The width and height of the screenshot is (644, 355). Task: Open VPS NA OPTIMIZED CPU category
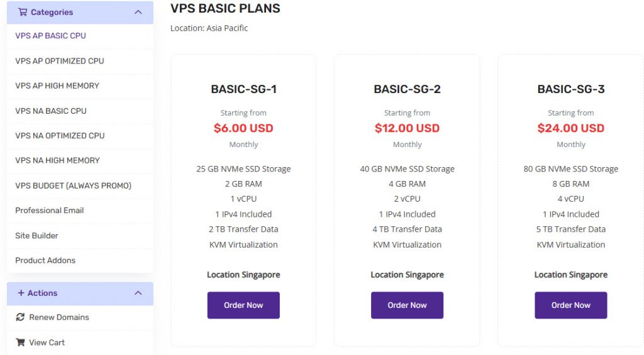(60, 135)
